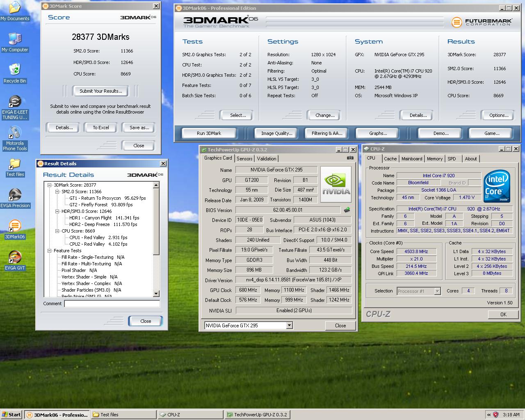Switch to TechPowerUp GPU-Z taskbar item

[258, 414]
